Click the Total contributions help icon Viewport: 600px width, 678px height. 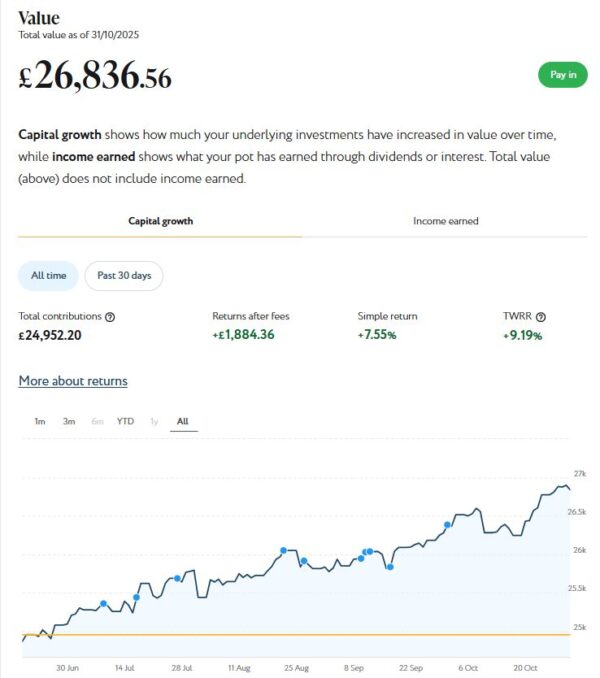click(110, 317)
